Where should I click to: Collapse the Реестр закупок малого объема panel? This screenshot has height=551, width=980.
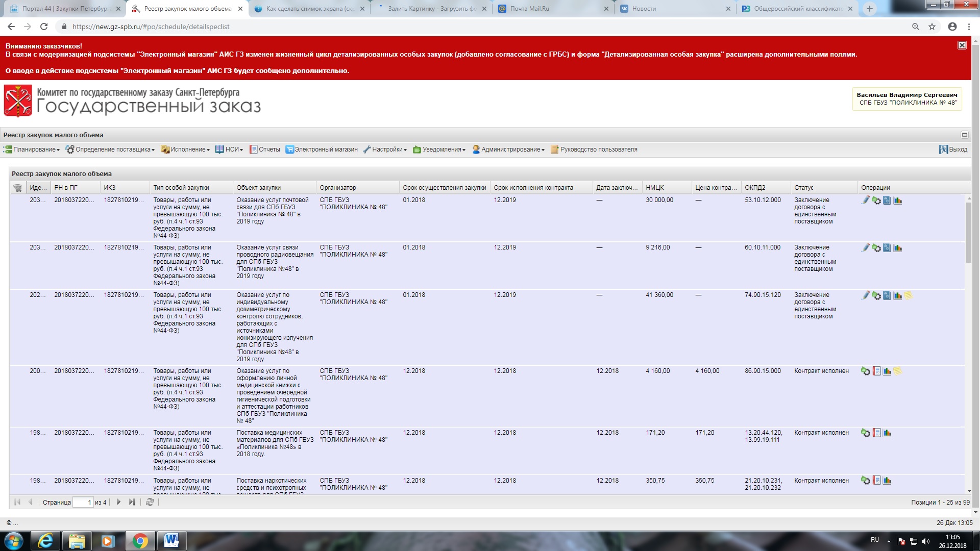pos(964,135)
